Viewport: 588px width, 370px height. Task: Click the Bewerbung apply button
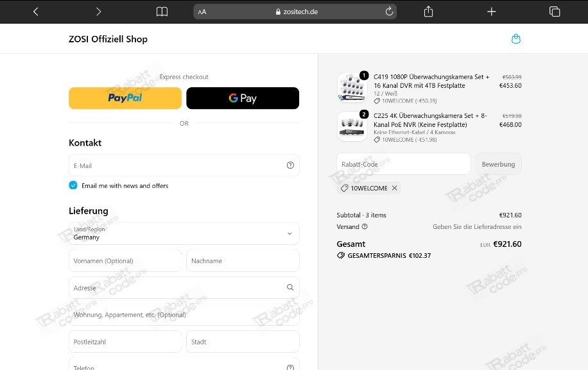[498, 164]
